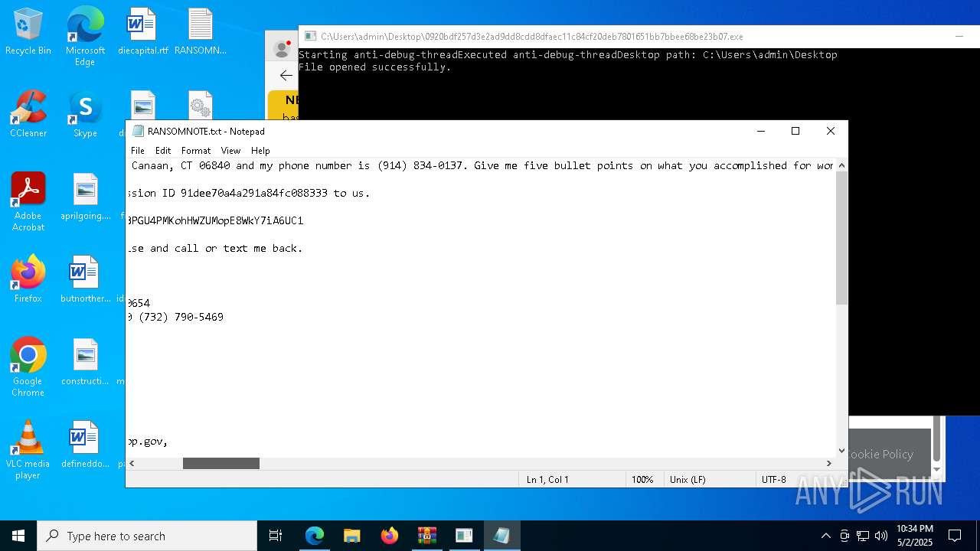The width and height of the screenshot is (980, 551).
Task: Open the Windows Start menu
Action: pyautogui.click(x=18, y=536)
